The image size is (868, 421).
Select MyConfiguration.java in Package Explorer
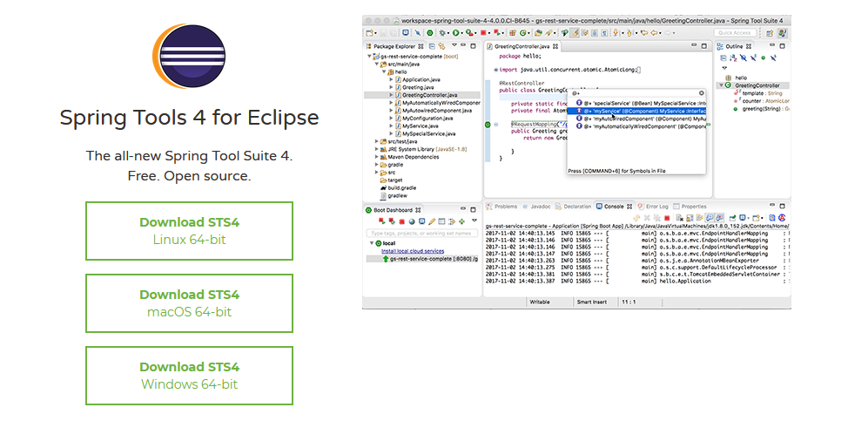click(423, 118)
